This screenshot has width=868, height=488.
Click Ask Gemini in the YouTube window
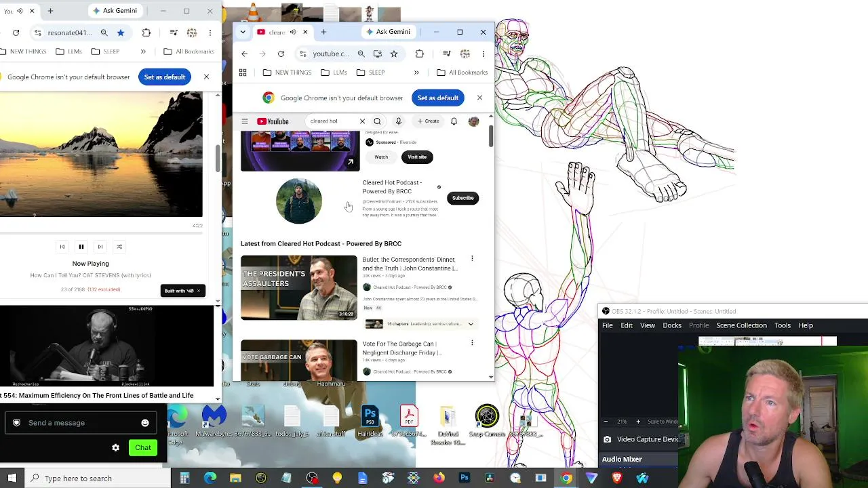[x=388, y=32]
